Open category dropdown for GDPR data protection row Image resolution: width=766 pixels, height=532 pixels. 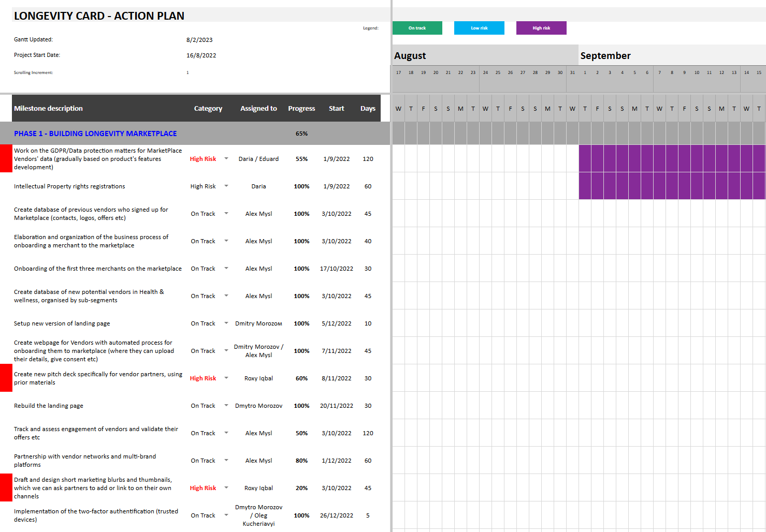pyautogui.click(x=226, y=158)
